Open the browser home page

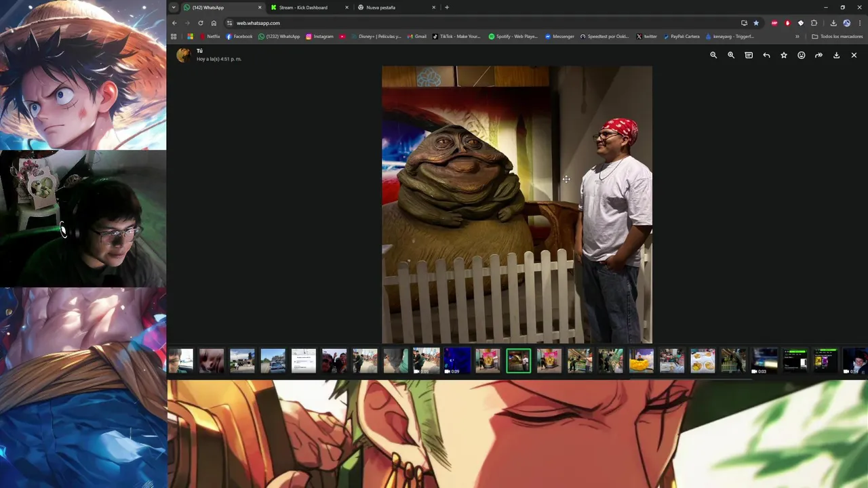[214, 23]
